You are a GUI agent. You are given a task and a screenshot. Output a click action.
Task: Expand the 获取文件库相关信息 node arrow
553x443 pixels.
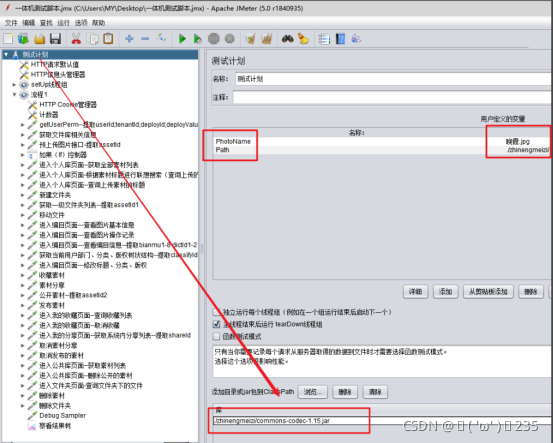pos(23,135)
